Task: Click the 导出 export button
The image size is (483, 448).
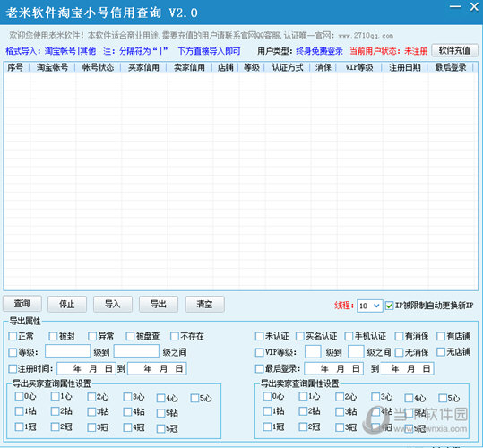Action: coord(159,305)
